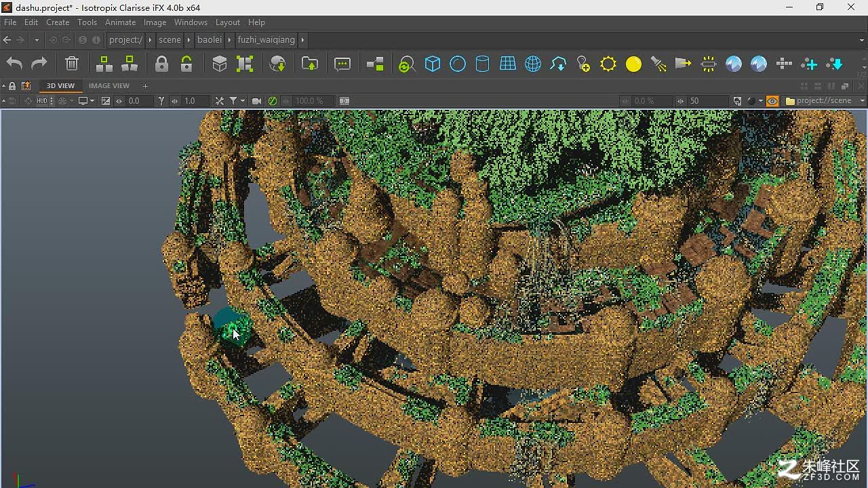This screenshot has width=868, height=488.
Task: Toggle the HUD display button
Action: (42, 101)
